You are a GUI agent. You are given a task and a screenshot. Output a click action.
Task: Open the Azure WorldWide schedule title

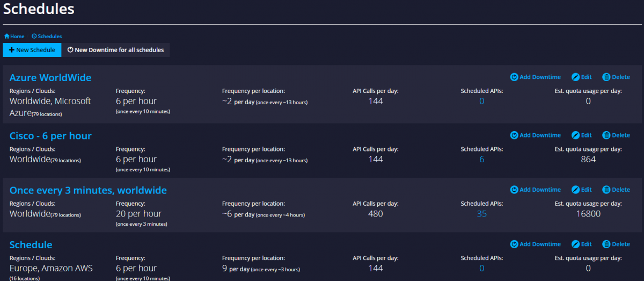click(50, 78)
